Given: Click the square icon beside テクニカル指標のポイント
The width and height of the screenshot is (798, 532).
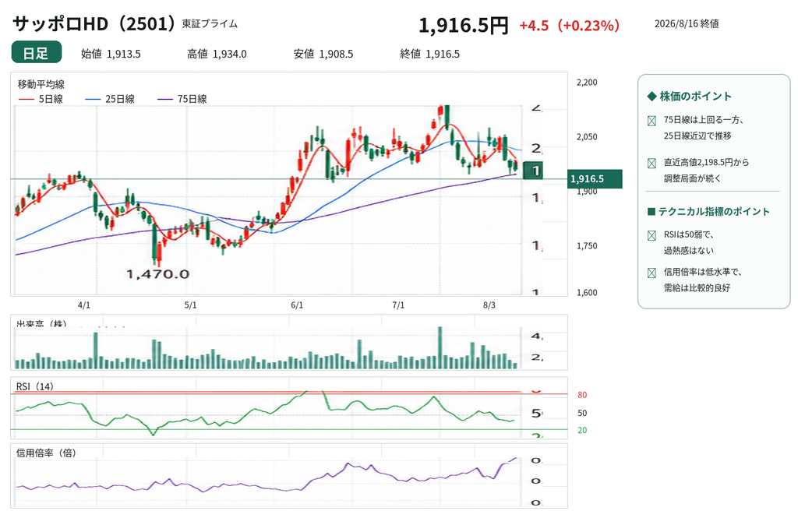Looking at the screenshot, I should click(x=651, y=212).
